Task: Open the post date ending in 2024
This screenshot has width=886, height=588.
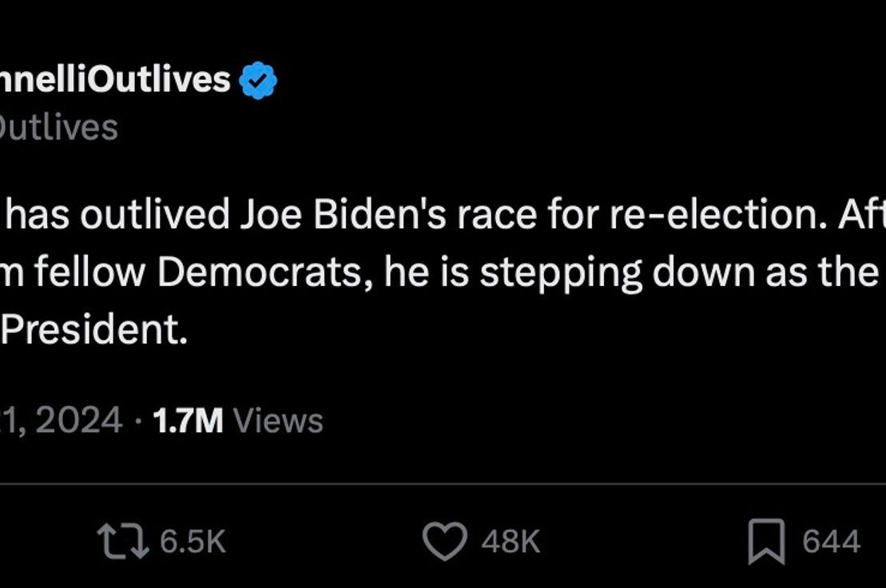Action: (61, 421)
